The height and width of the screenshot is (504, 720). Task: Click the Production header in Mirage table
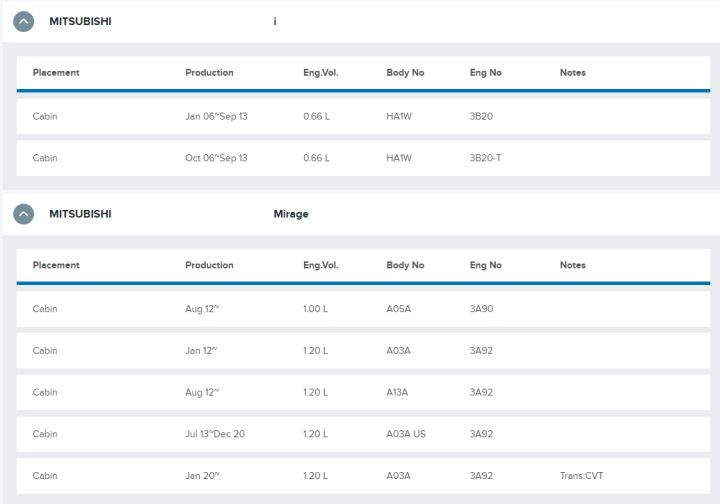pos(209,265)
